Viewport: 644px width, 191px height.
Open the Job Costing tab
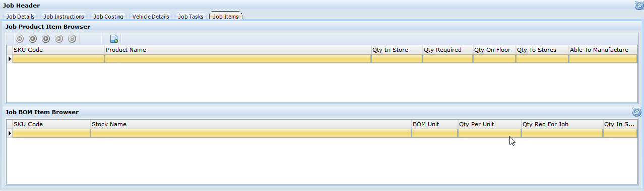108,17
